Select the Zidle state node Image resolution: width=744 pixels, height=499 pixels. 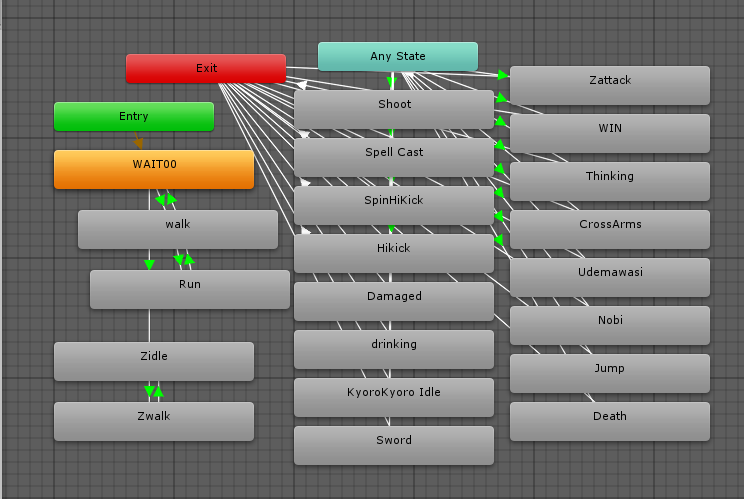(x=154, y=361)
